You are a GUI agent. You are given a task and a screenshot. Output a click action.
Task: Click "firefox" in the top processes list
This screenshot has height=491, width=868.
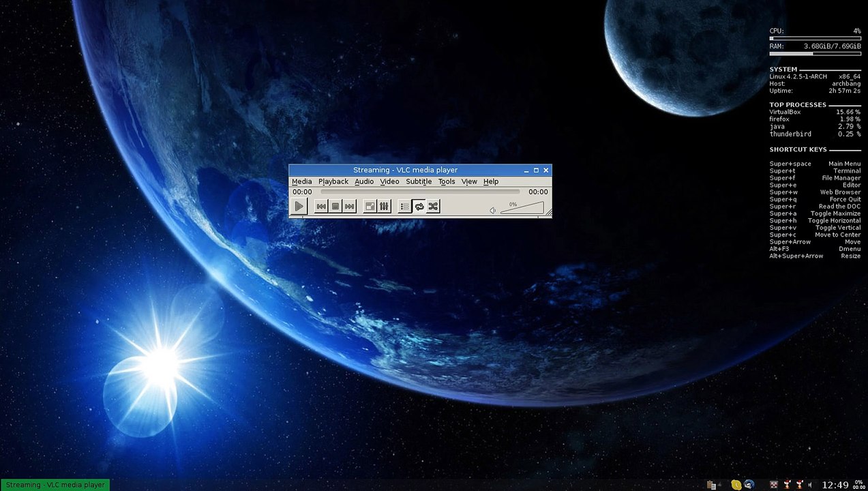point(779,119)
